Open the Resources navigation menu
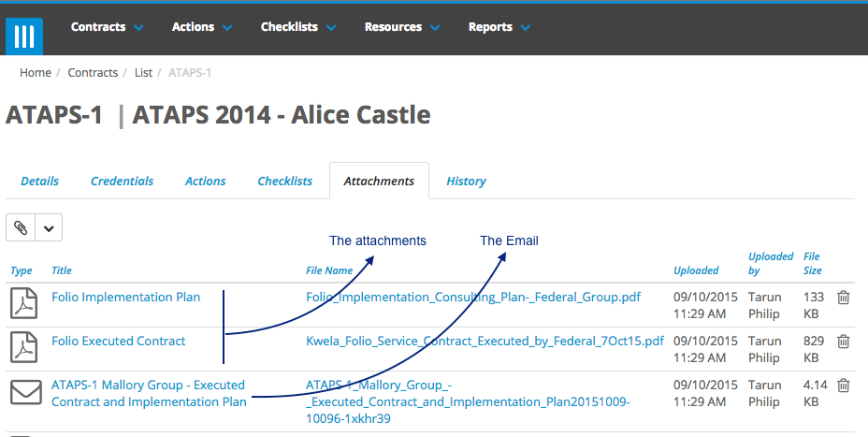 [402, 27]
